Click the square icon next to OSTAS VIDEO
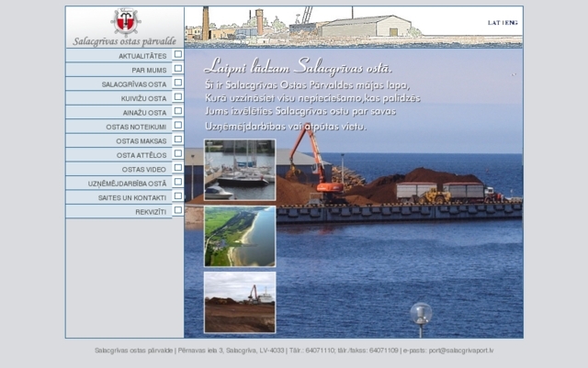 [178, 168]
